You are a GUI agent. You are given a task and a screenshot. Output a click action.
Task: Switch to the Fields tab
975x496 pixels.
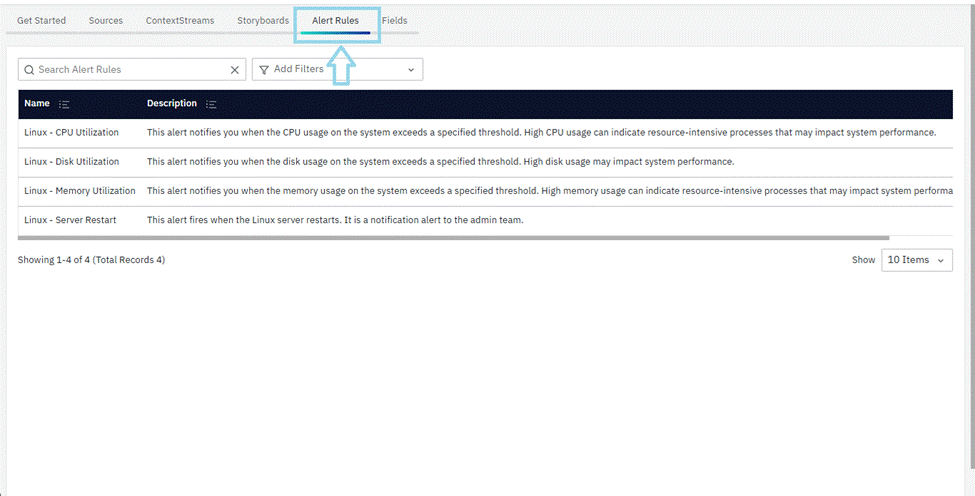(394, 21)
